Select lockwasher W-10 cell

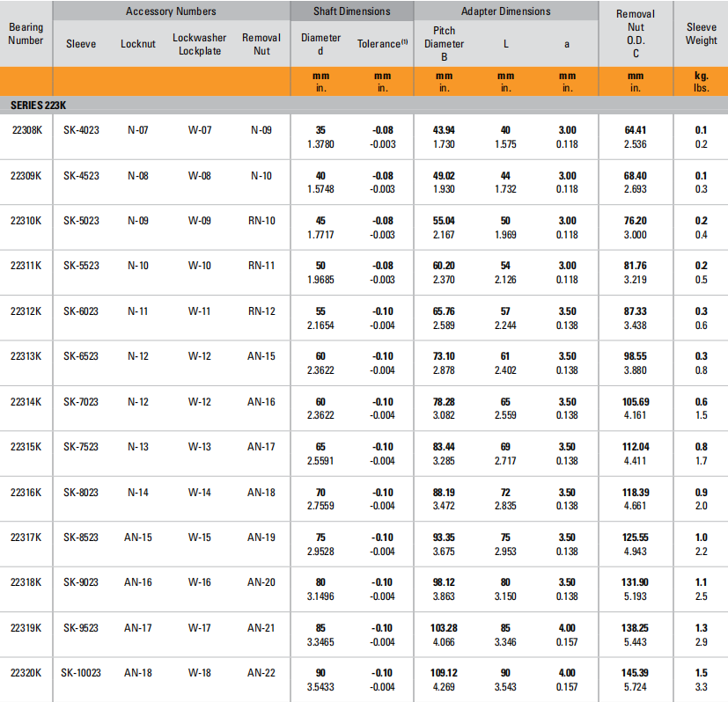(199, 266)
